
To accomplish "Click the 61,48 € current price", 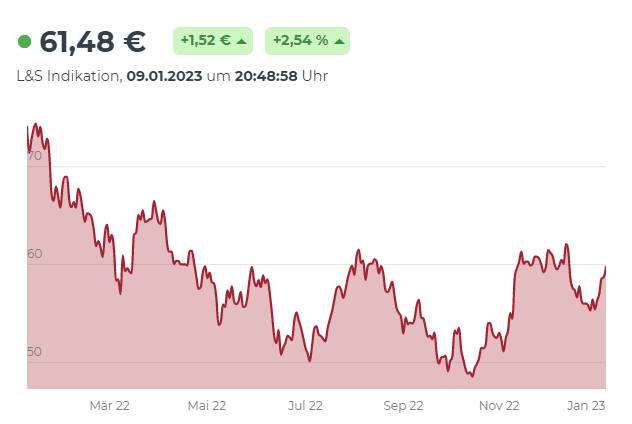I will (92, 42).
